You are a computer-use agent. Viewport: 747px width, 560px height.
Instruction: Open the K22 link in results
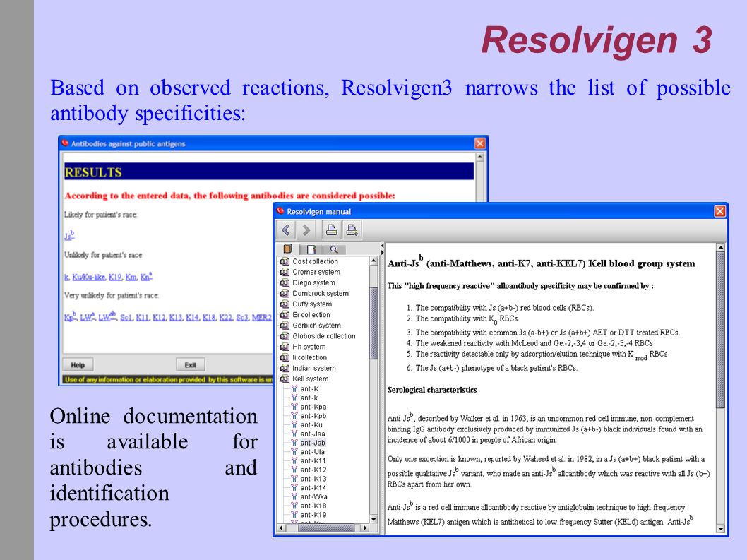[x=226, y=317]
